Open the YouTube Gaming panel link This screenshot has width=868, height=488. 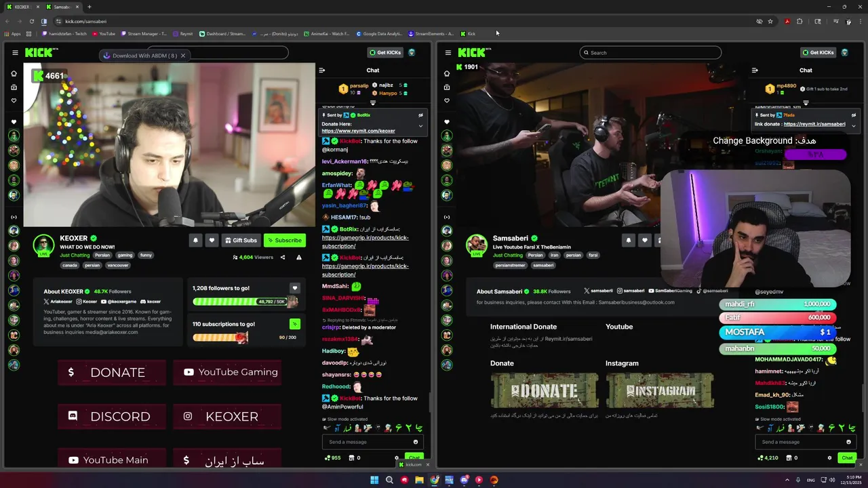[x=227, y=372]
